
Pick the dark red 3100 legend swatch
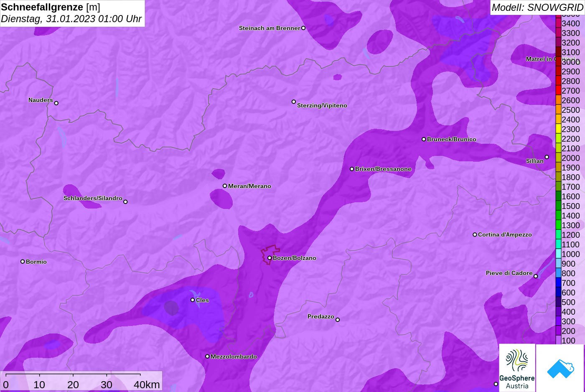558,52
